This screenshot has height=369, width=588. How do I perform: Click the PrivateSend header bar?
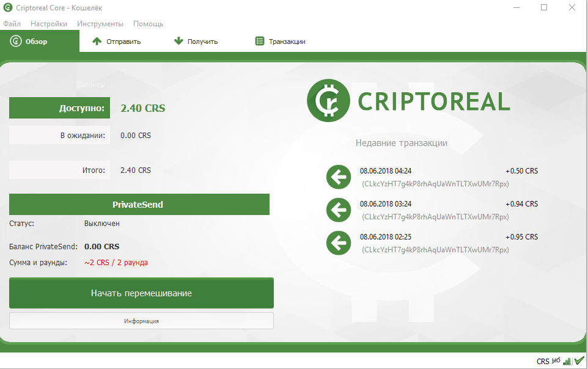[x=139, y=205]
